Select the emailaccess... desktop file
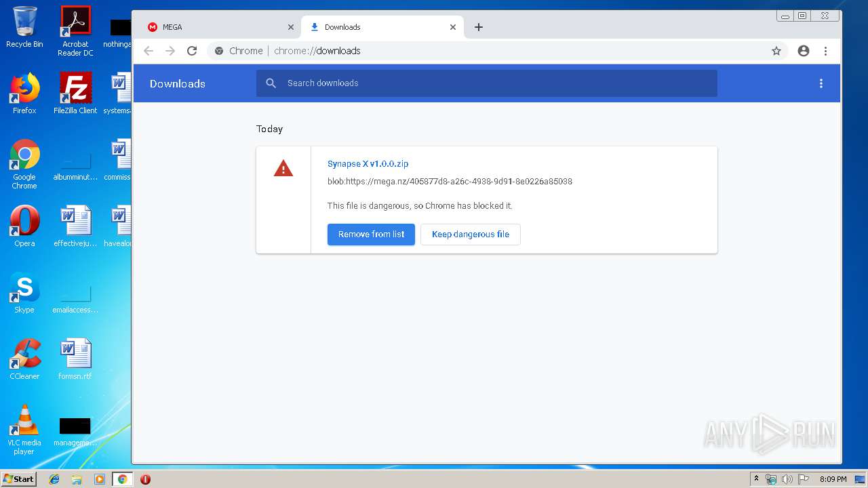The height and width of the screenshot is (488, 868). 75,298
